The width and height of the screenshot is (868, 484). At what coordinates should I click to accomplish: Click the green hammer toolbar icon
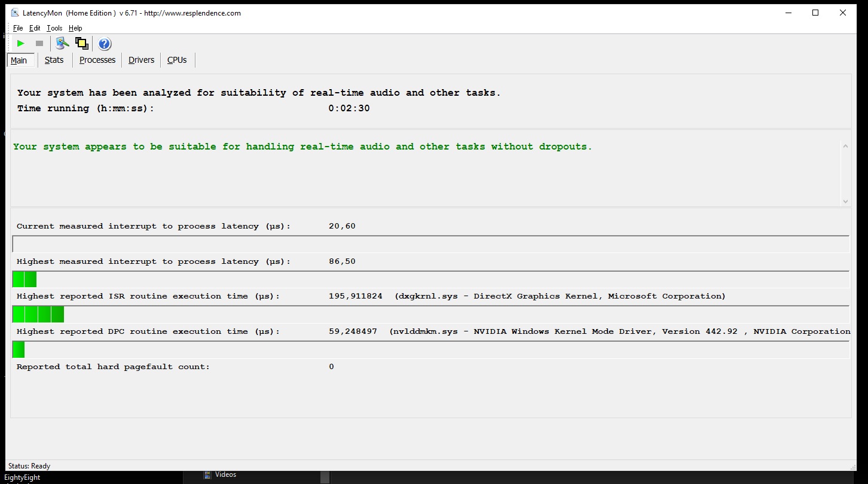[62, 43]
